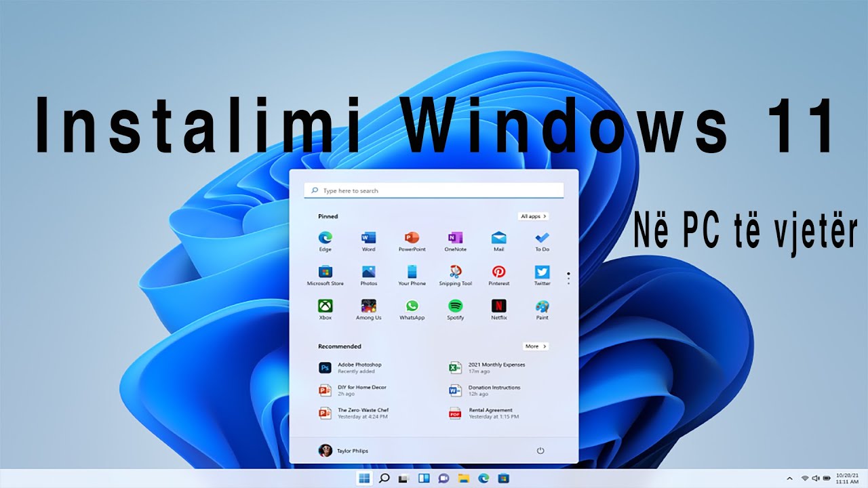Open Chat from the taskbar
The width and height of the screenshot is (868, 488).
pos(443,479)
